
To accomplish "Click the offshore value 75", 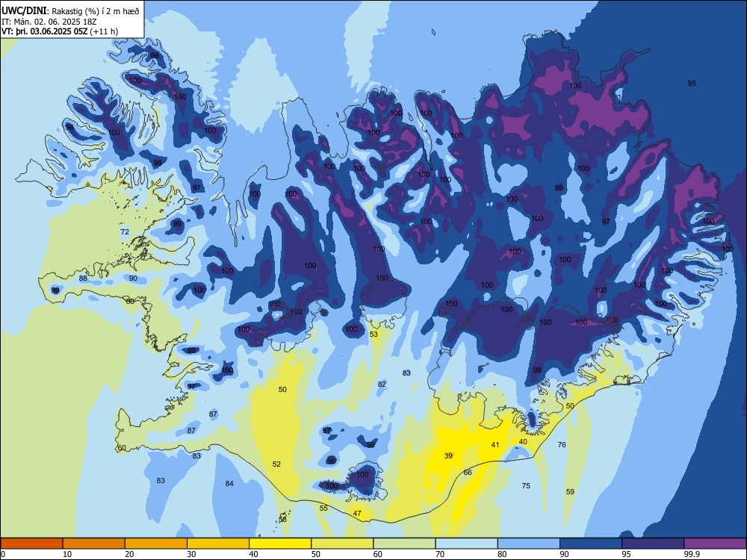I will click(x=526, y=486).
